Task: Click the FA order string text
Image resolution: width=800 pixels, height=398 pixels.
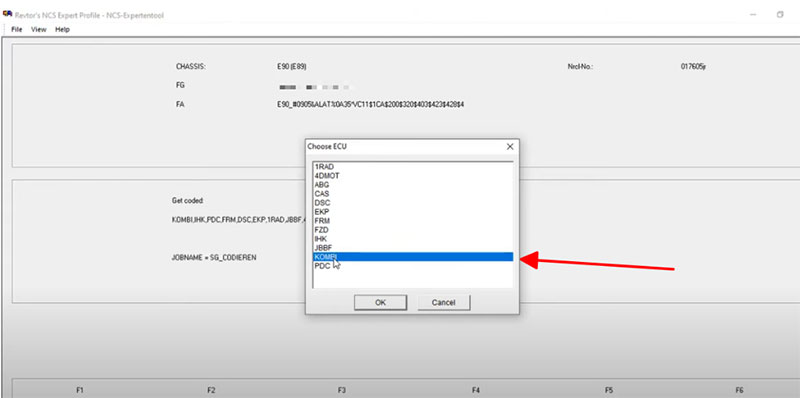Action: pos(370,105)
